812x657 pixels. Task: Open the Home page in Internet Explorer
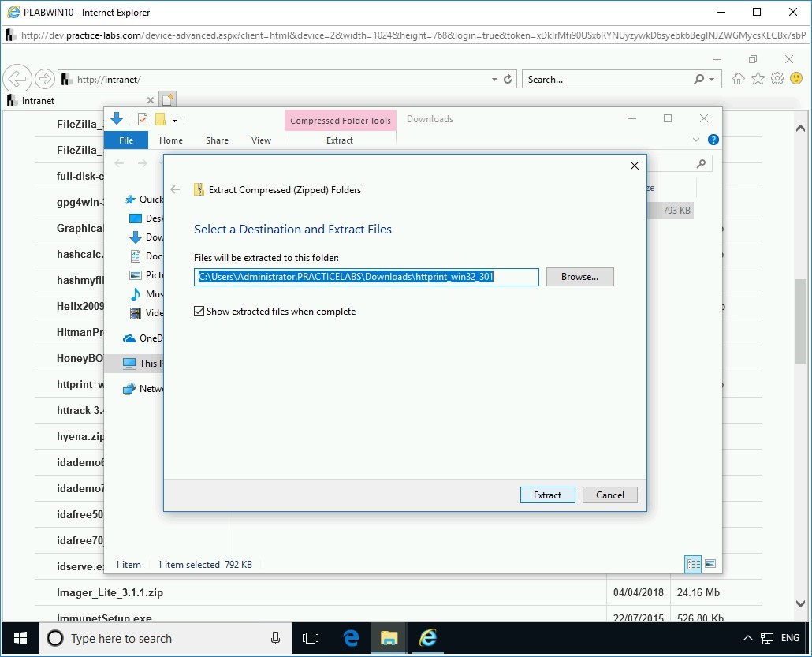tap(737, 79)
